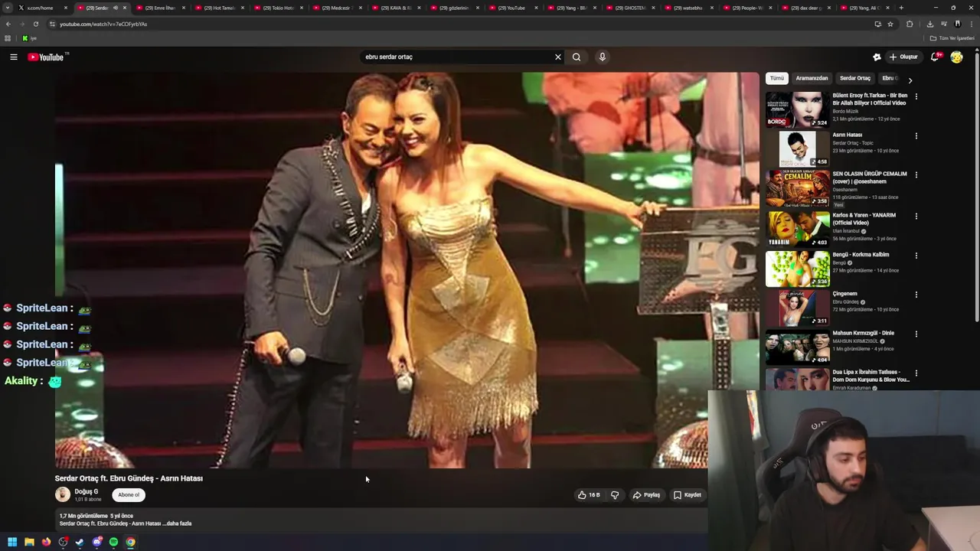Viewport: 980px width, 551px height.
Task: Select the partially visible Ebru G filter chip
Action: tap(890, 78)
